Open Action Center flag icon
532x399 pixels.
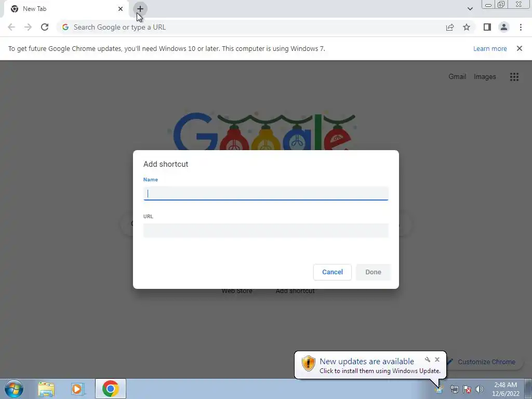click(x=467, y=389)
